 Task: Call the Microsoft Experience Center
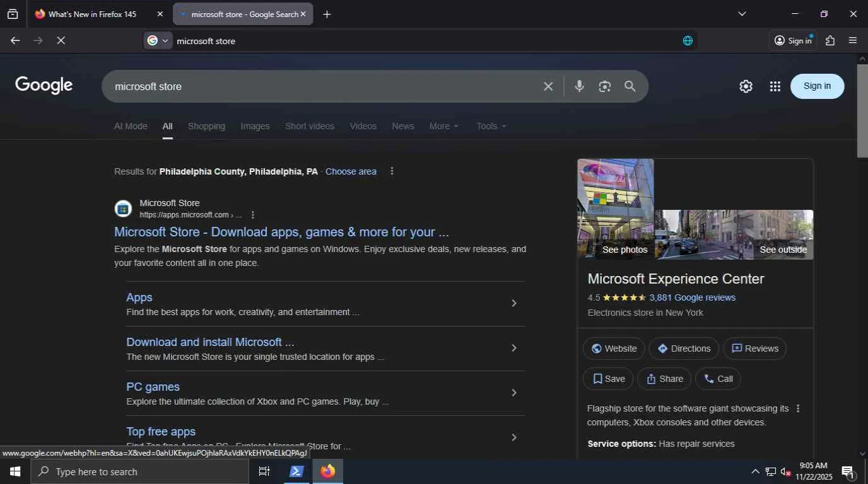718,379
